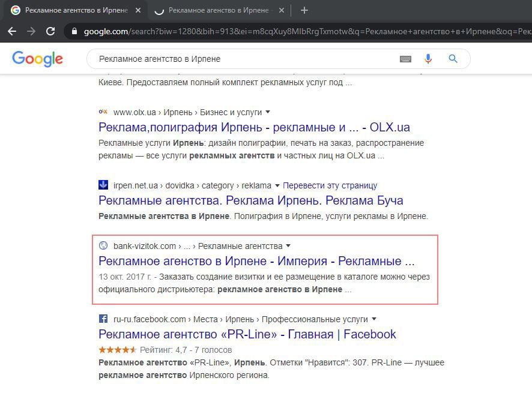
Task: Expand the irpen.net.ua result options arrow
Action: (277, 185)
